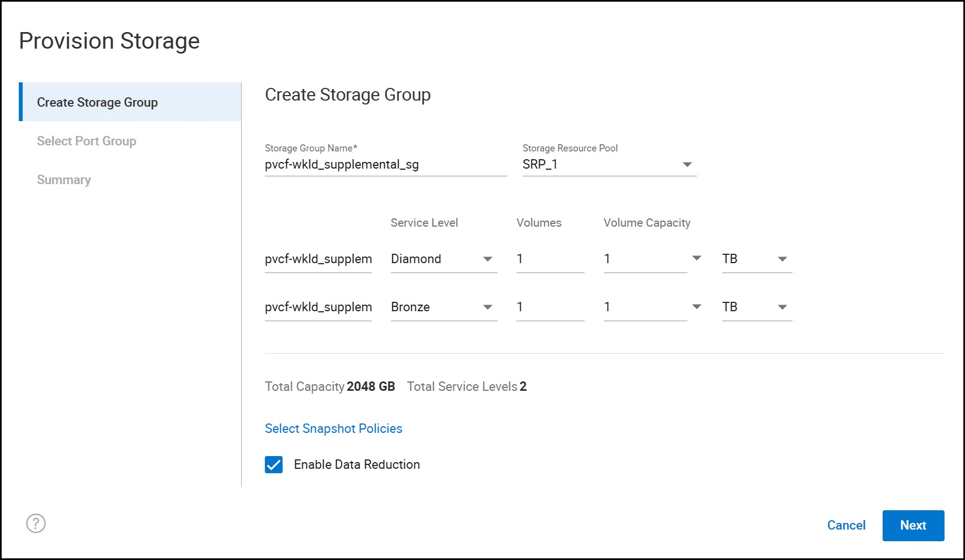Screen dimensions: 965x560
Task: Click the Create Storage Group panel heading
Action: [348, 95]
